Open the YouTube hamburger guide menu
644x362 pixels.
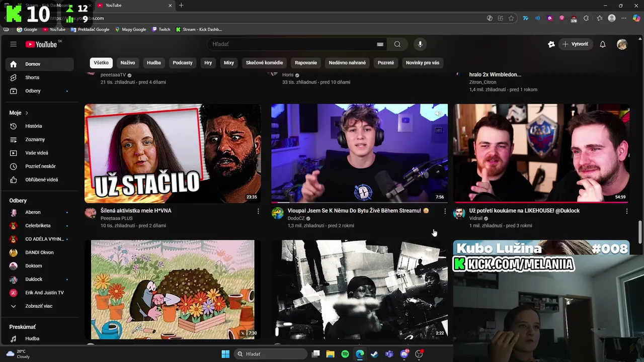14,44
